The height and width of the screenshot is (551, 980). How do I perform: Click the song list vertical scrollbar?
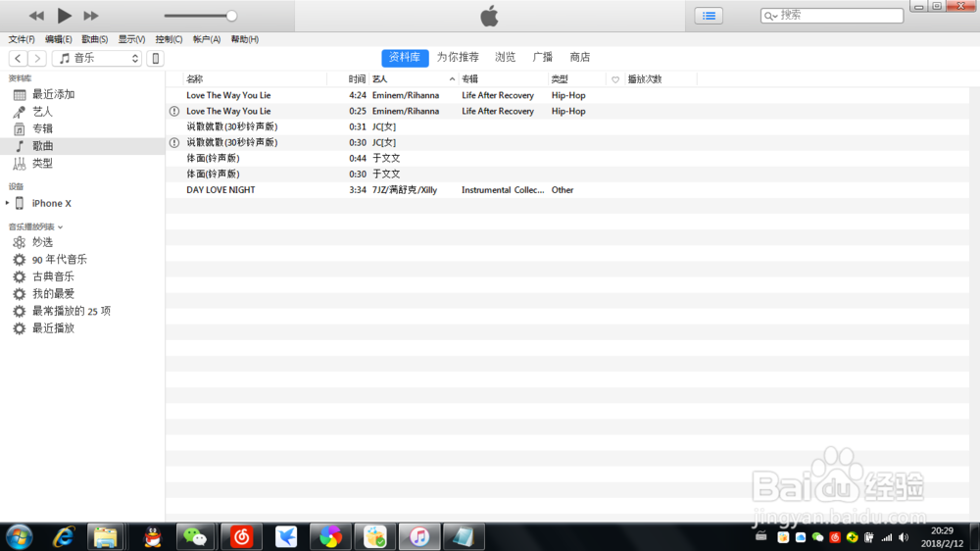974,305
